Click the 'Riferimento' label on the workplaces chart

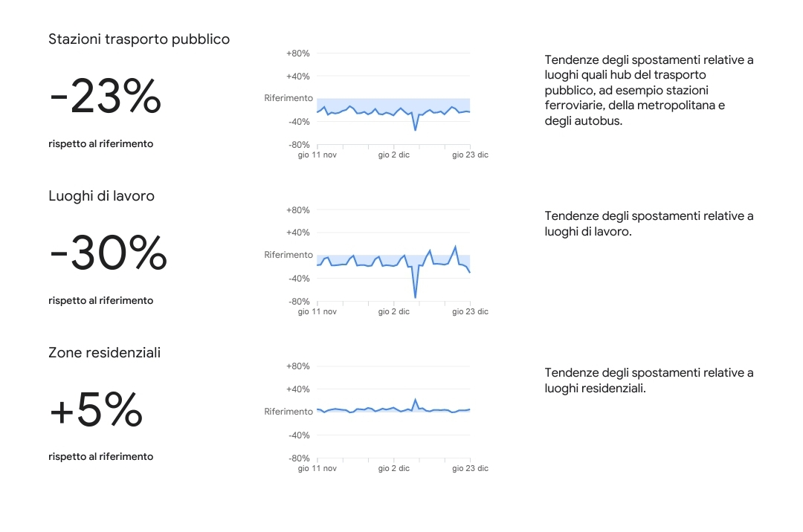pyautogui.click(x=288, y=255)
